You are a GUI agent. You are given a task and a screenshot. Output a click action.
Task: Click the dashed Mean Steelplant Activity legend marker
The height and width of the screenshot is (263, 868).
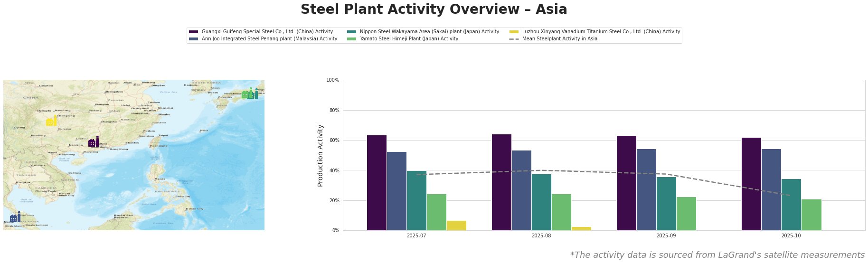514,39
